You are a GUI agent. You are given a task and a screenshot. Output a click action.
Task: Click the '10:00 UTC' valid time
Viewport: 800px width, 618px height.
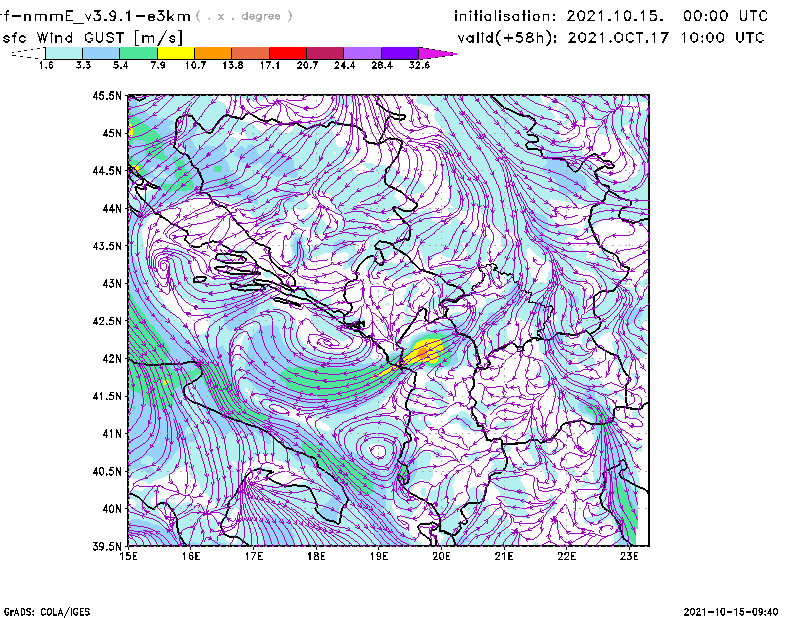[723, 38]
